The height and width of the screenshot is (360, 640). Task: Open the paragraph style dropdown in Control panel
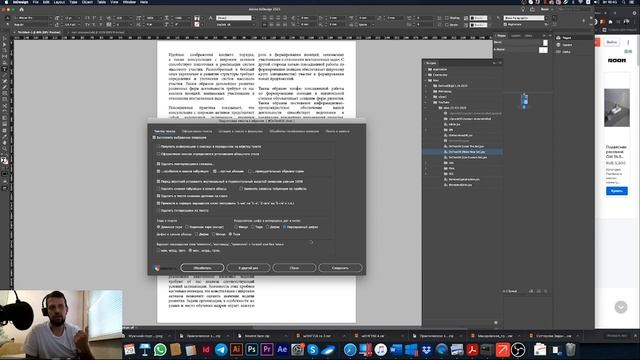[547, 18]
